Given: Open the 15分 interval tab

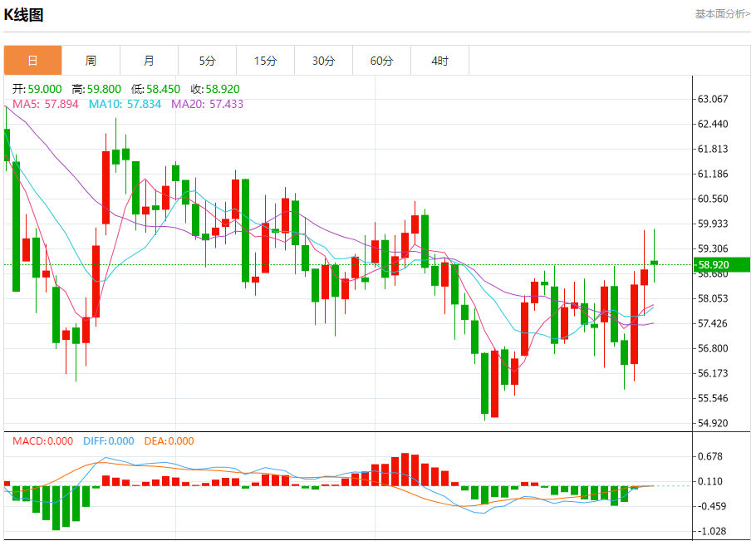Looking at the screenshot, I should [266, 61].
